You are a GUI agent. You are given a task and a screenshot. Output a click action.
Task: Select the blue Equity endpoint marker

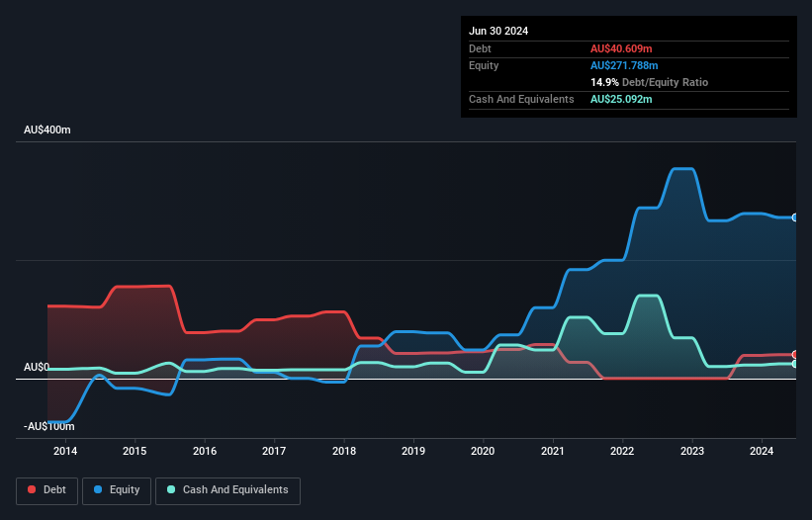click(x=795, y=217)
